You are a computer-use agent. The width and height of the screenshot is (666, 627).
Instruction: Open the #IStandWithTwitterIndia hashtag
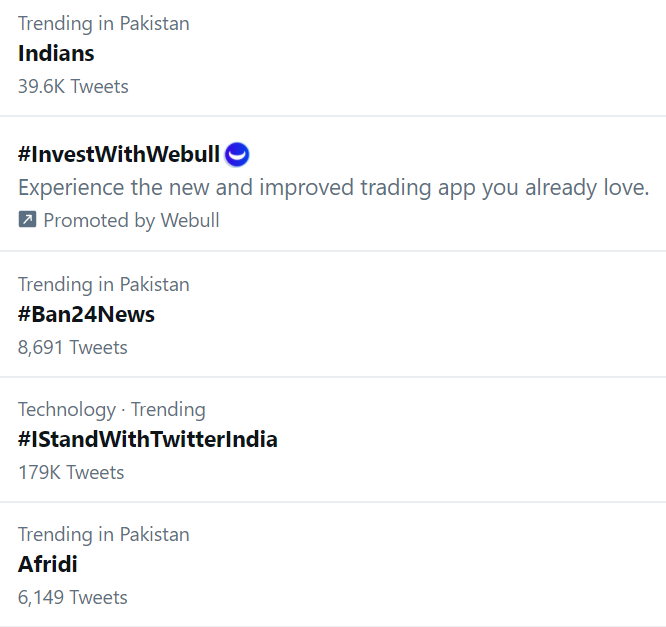point(148,439)
